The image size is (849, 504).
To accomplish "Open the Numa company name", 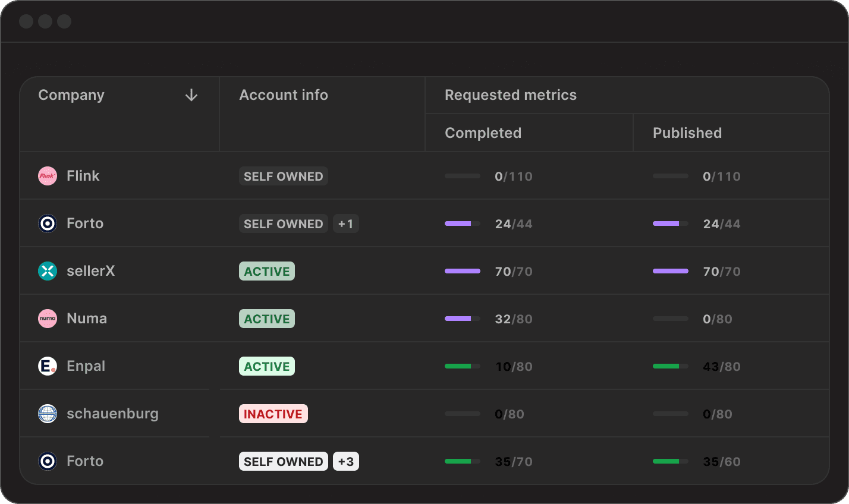I will click(x=87, y=319).
